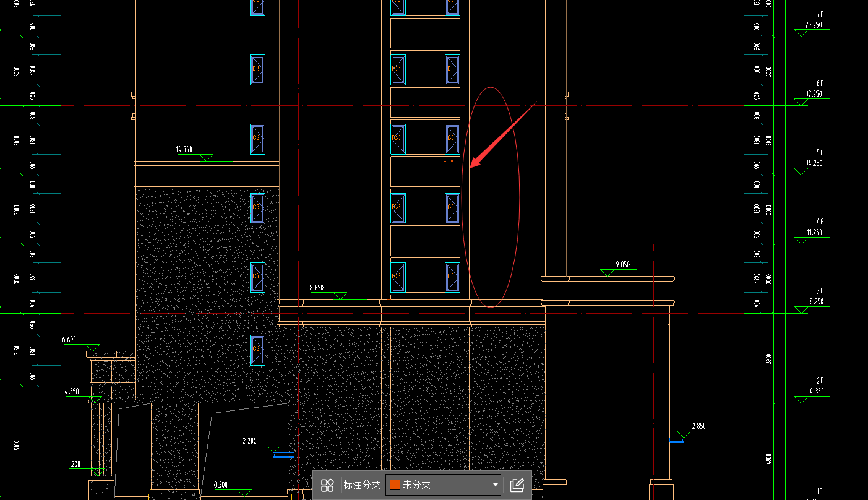Click the 6F floor label
This screenshot has width=868, height=500.
point(820,83)
